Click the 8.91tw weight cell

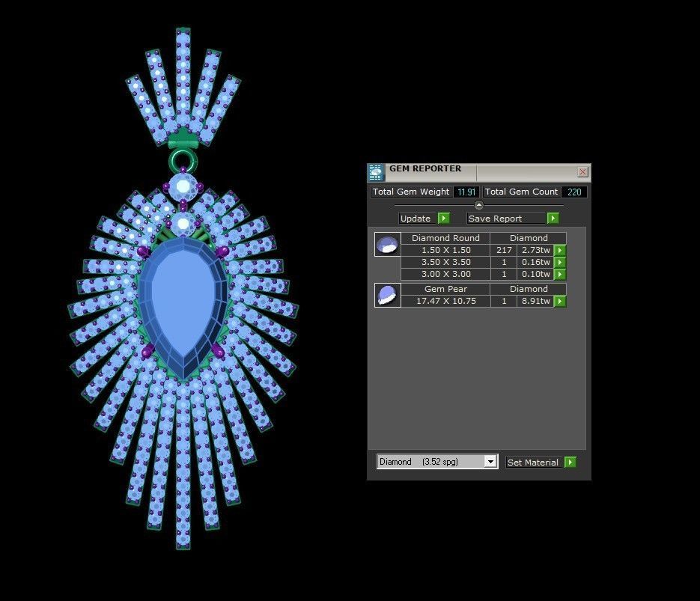[536, 301]
